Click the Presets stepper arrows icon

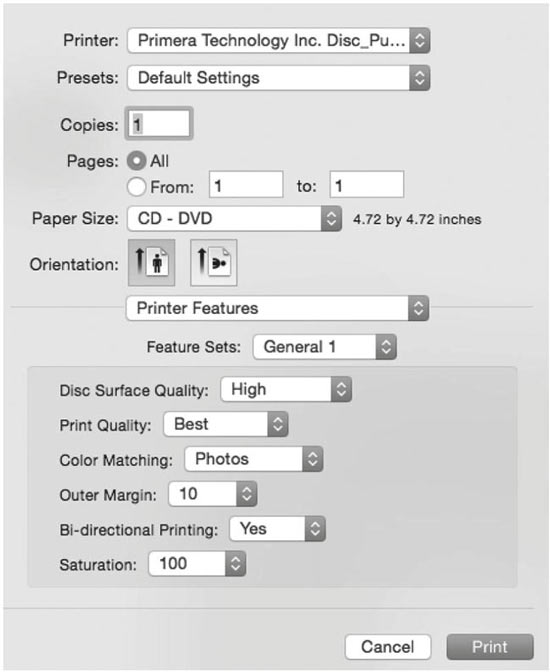pyautogui.click(x=420, y=78)
